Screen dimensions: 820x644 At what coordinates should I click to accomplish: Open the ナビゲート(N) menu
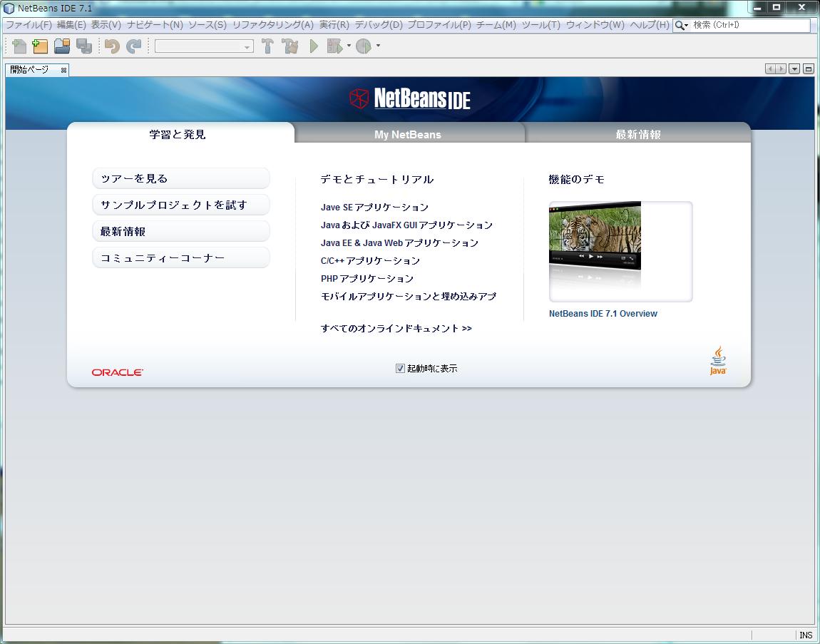pos(155,24)
